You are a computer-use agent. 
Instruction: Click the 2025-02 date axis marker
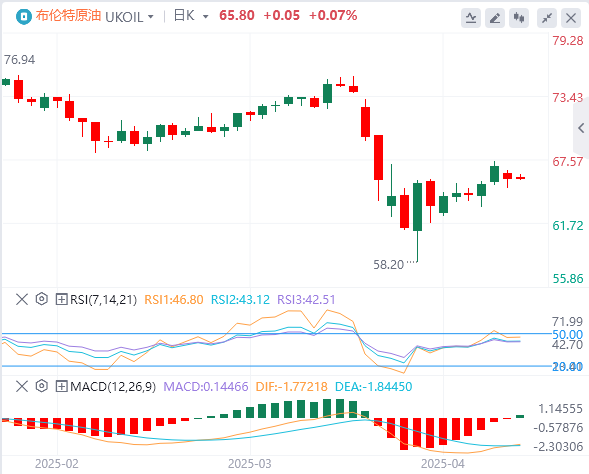point(57,464)
